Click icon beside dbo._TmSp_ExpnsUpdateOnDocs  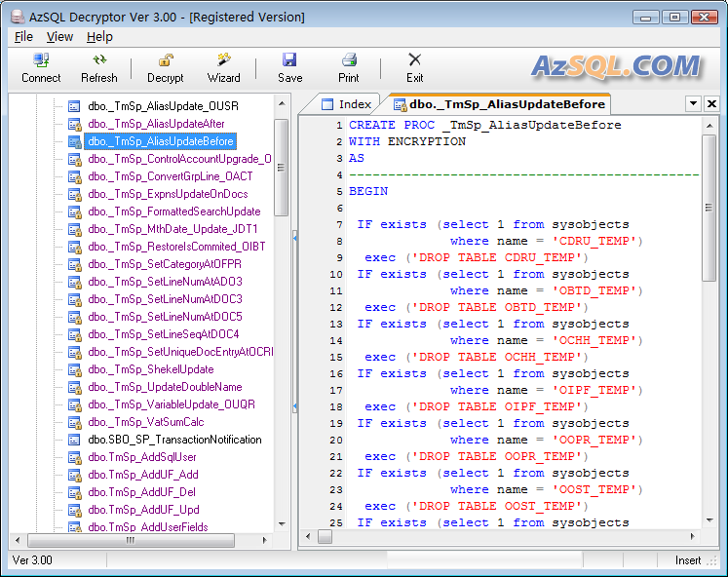(74, 194)
